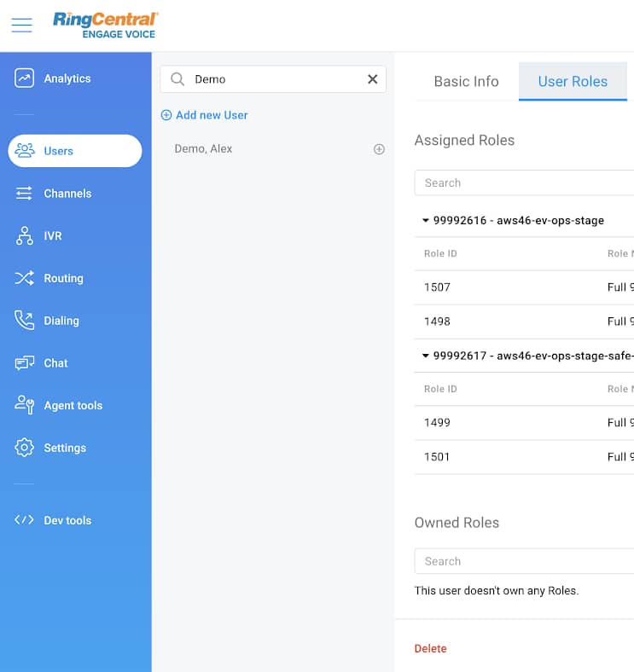Collapse the 99992616 aws46-ev-ops-stage group
The width and height of the screenshot is (634, 672).
[x=426, y=220]
